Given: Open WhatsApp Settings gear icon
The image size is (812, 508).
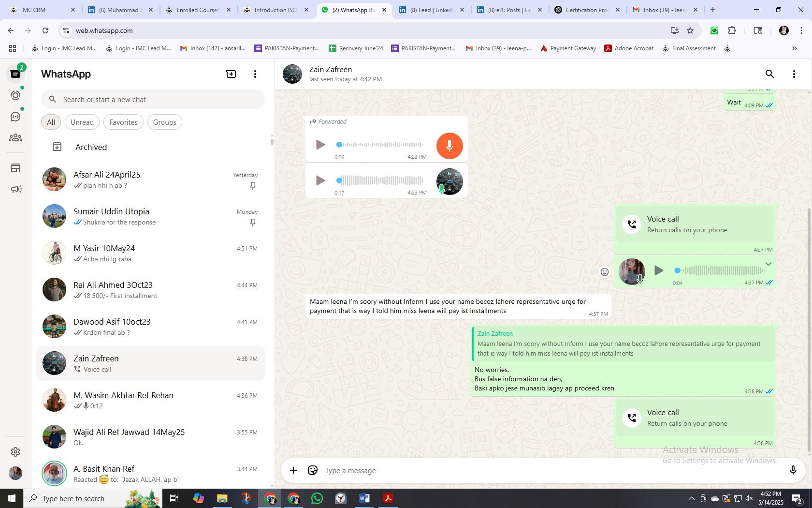Looking at the screenshot, I should point(15,451).
